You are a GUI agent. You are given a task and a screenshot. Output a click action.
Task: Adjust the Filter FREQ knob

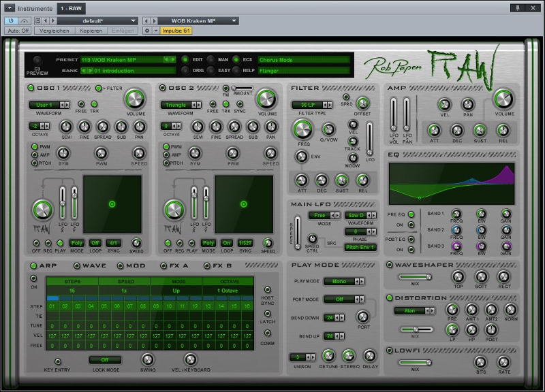point(303,129)
